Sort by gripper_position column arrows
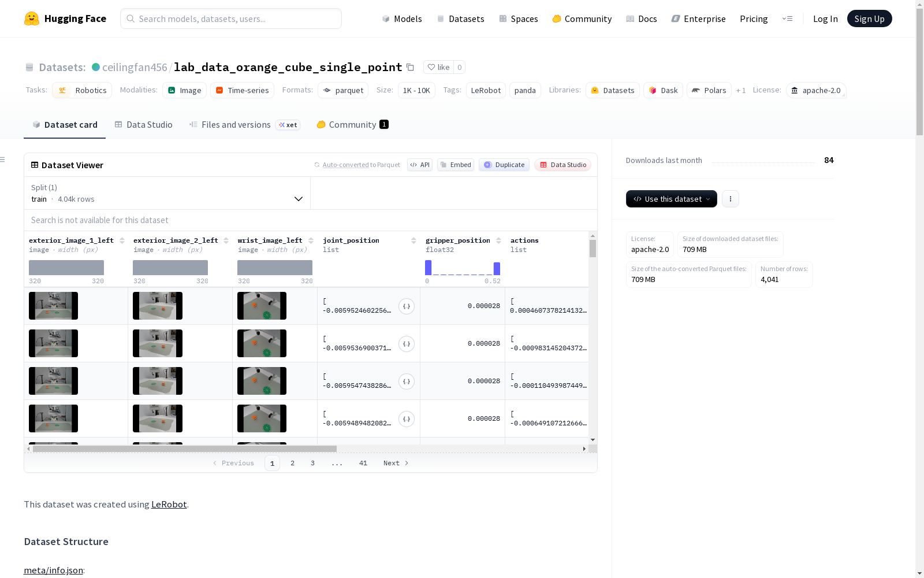Screen dimensions: 924x578 click(498, 240)
